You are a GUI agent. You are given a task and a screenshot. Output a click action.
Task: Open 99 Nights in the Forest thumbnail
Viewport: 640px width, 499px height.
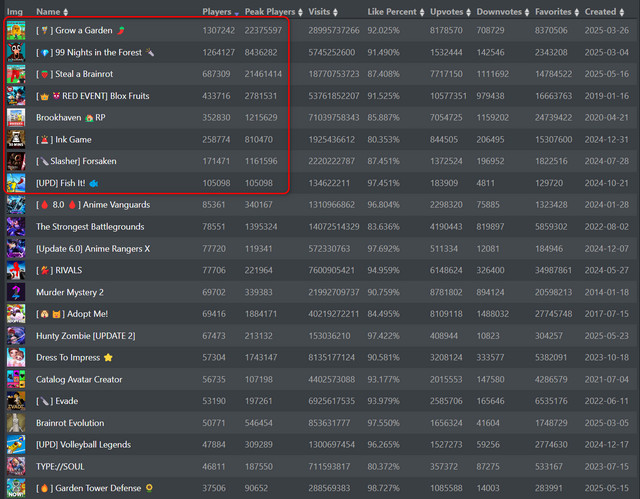pos(16,52)
